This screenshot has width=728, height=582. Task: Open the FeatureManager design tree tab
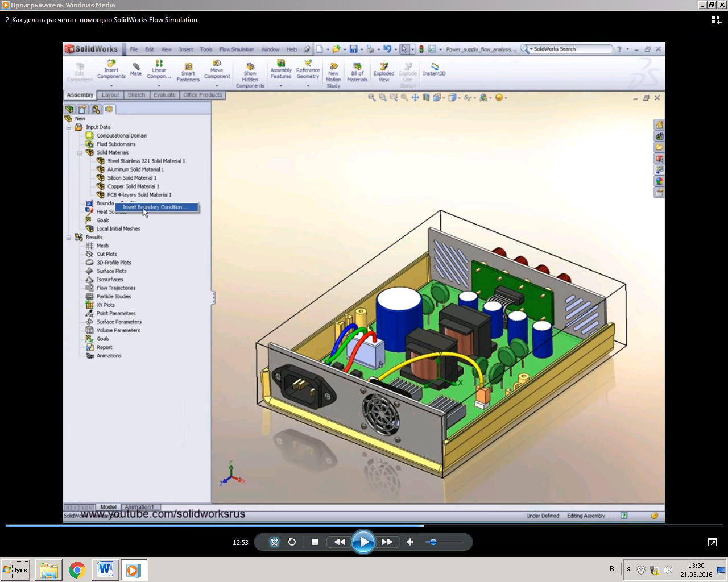tap(70, 109)
